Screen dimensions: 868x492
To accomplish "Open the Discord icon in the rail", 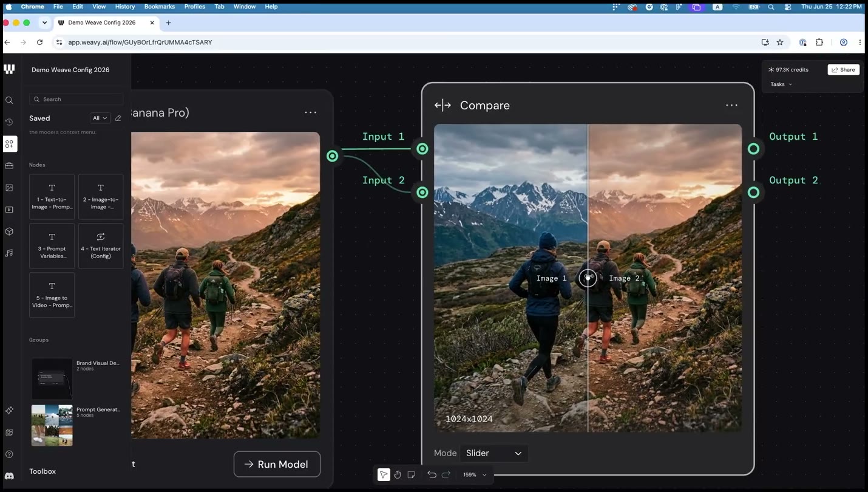I will tap(9, 476).
